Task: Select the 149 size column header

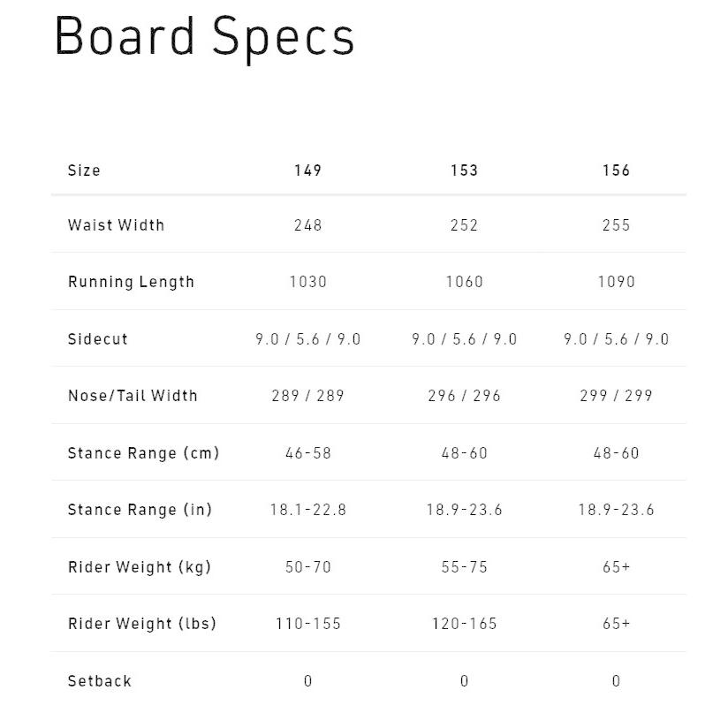Action: tap(307, 171)
